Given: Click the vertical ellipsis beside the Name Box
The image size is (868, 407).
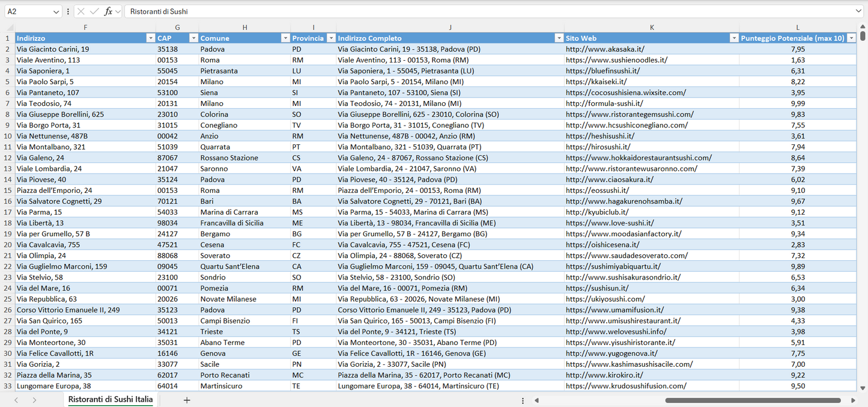Looking at the screenshot, I should [x=68, y=11].
